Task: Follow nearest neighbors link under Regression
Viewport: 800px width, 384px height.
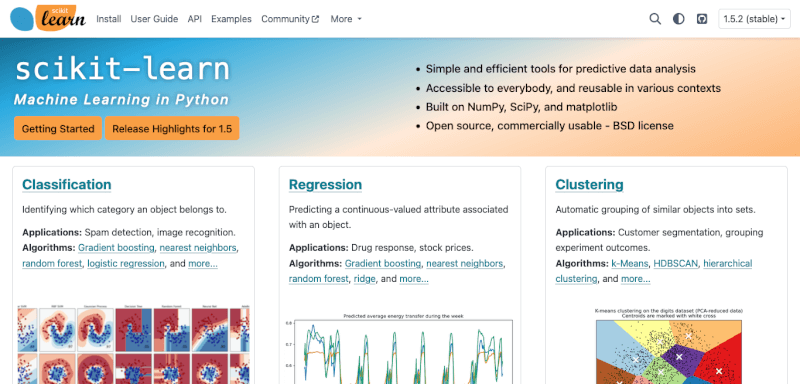Action: [465, 264]
